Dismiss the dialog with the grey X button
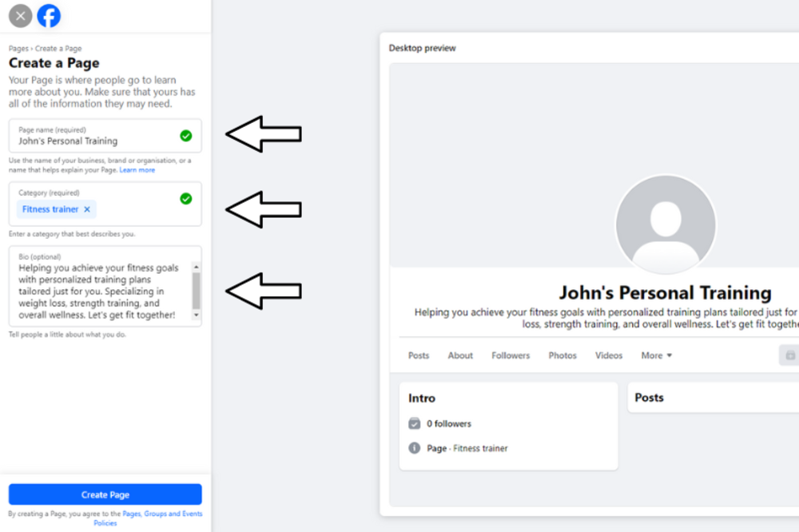 click(18, 15)
